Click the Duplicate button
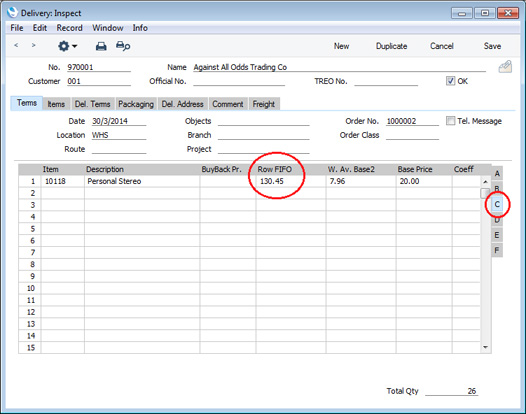 tap(391, 46)
